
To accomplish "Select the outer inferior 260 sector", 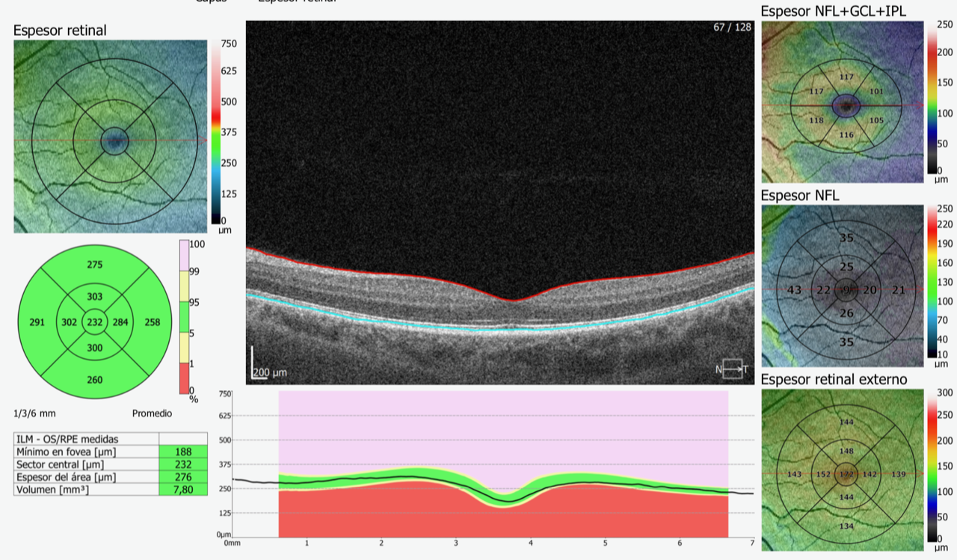I will pos(95,380).
